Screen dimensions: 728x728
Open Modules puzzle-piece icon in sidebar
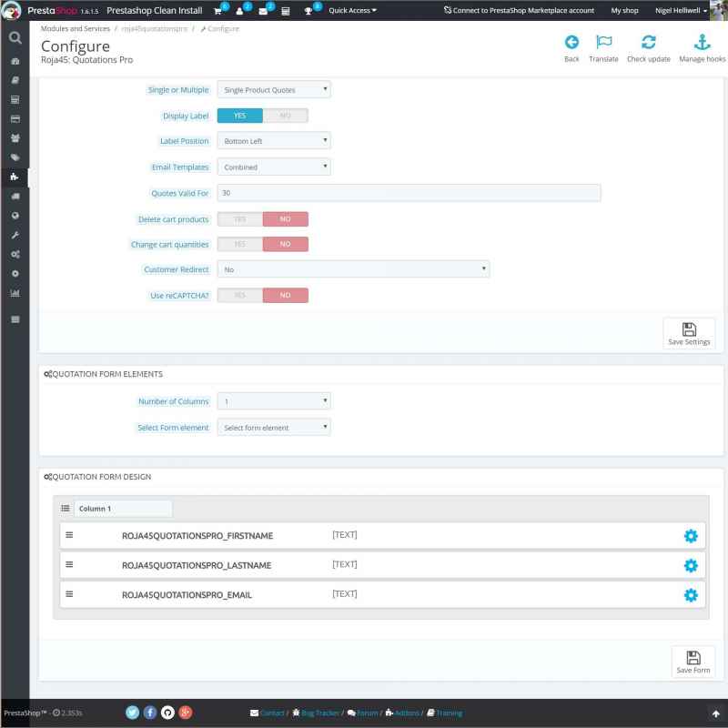[x=15, y=177]
